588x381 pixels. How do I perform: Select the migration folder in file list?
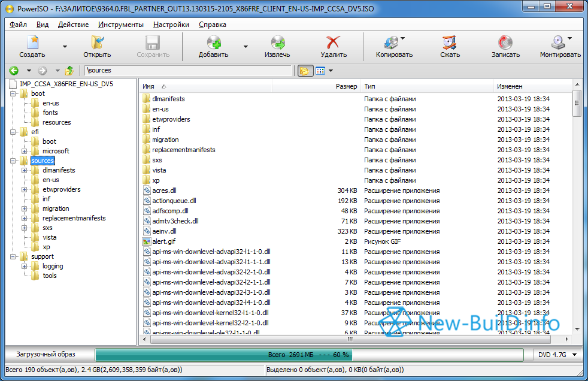pyautogui.click(x=165, y=140)
